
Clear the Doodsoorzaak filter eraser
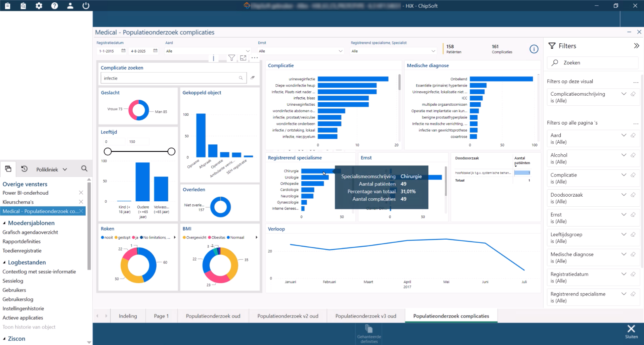[x=633, y=195]
